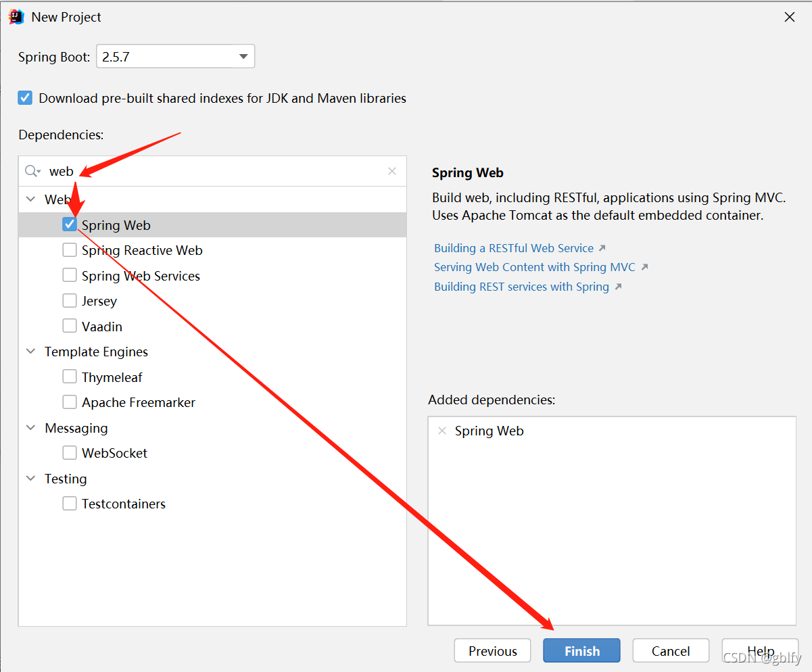The image size is (812, 672).
Task: Open external link arrow beside Building a RESTful Web Service
Action: (x=602, y=248)
